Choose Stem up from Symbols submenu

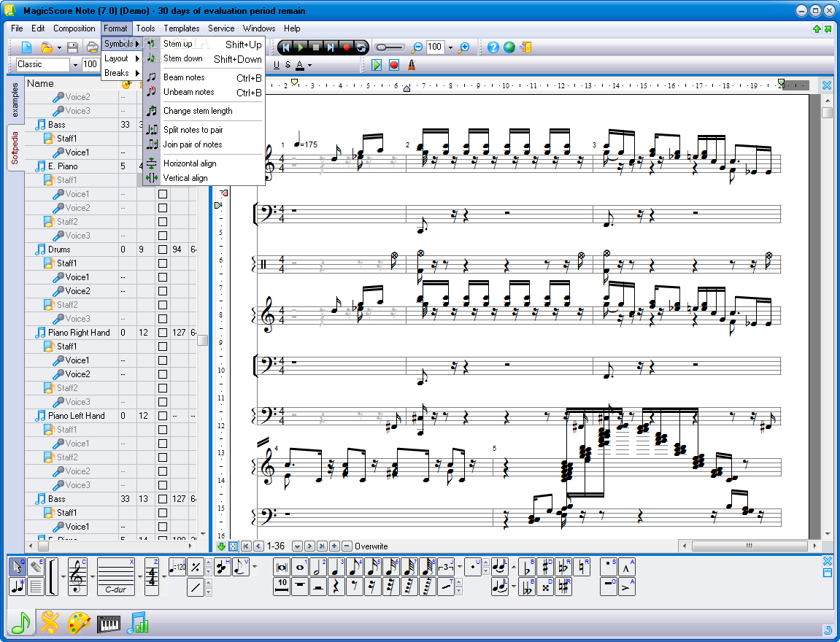click(204, 44)
